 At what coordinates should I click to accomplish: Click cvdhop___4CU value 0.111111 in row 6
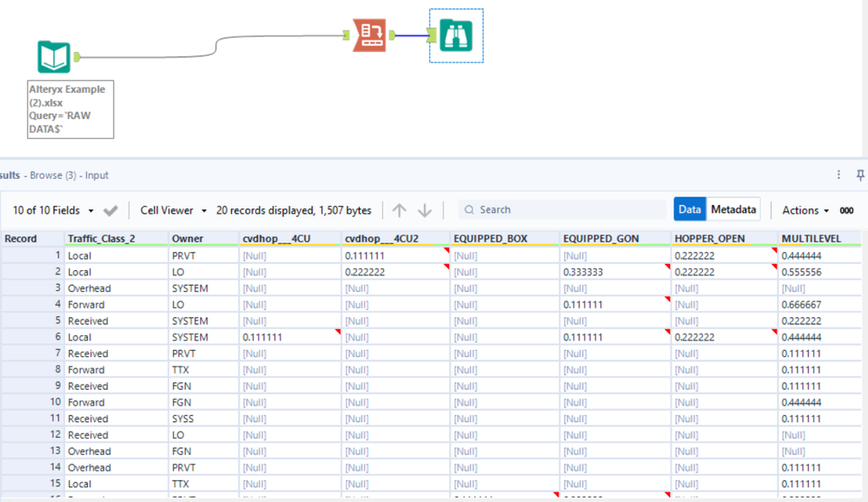click(x=290, y=337)
